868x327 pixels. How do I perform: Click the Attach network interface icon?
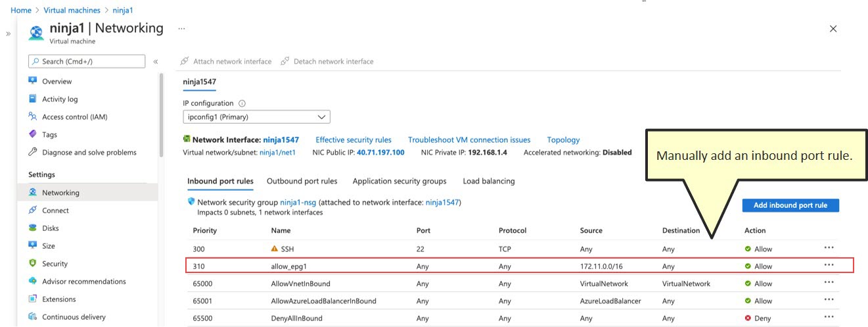point(185,61)
